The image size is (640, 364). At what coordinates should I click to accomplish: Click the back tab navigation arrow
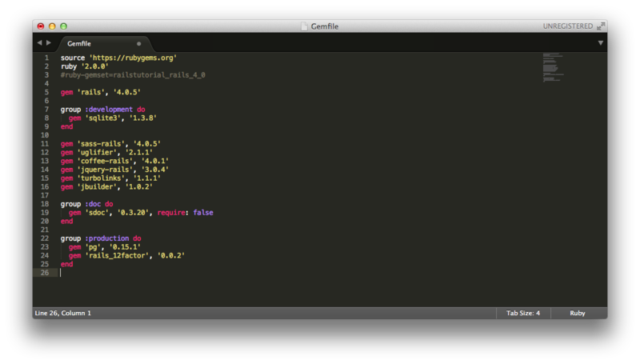coord(39,43)
